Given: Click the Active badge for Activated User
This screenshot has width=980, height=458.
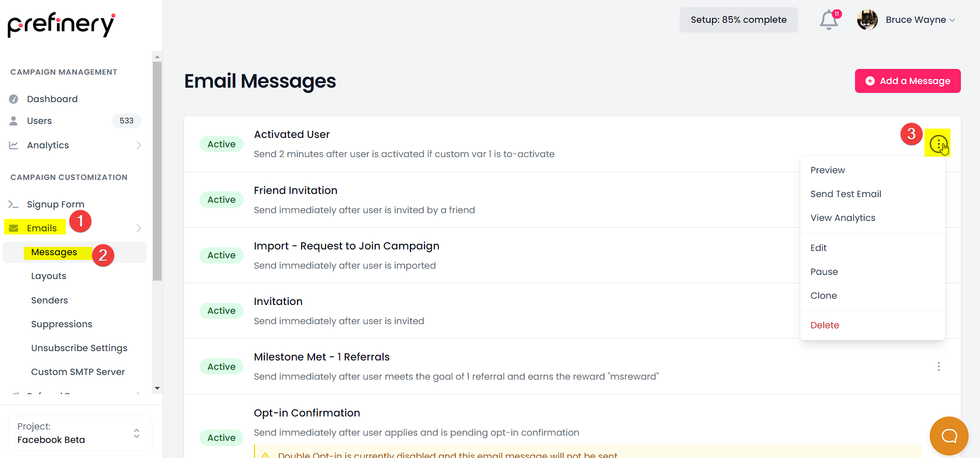Looking at the screenshot, I should [x=221, y=144].
